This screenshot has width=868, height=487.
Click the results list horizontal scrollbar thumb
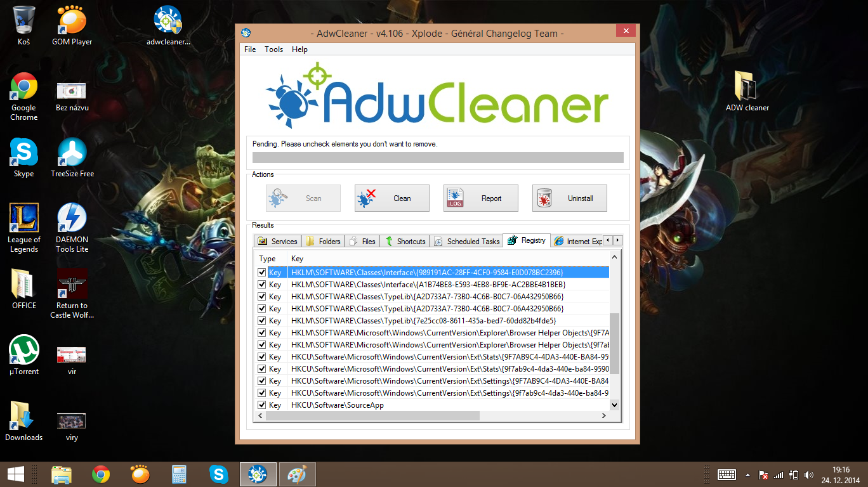[373, 416]
